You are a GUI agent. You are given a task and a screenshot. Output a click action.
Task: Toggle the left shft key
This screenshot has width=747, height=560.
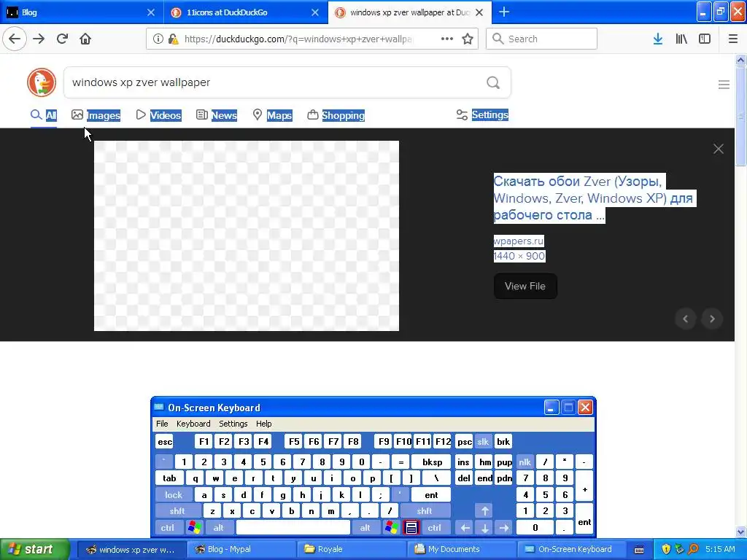click(177, 511)
